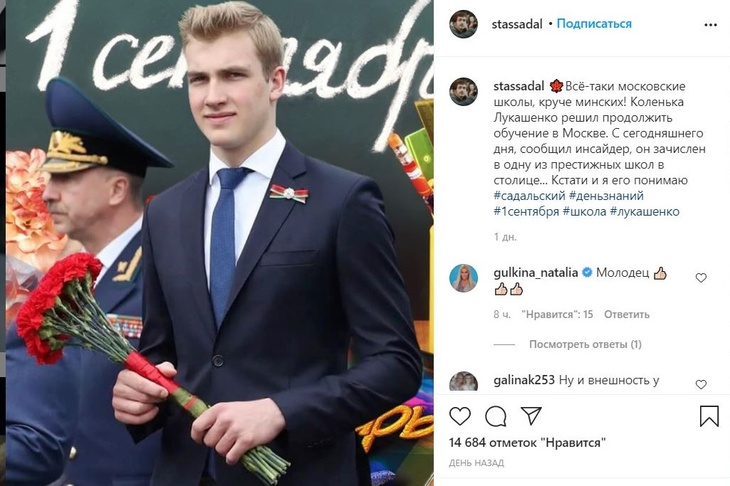
Task: Save post with bookmark icon
Action: point(709,416)
